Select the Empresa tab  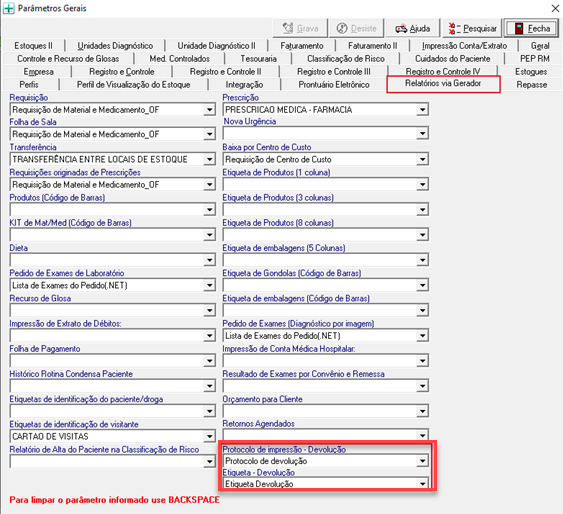coord(38,72)
